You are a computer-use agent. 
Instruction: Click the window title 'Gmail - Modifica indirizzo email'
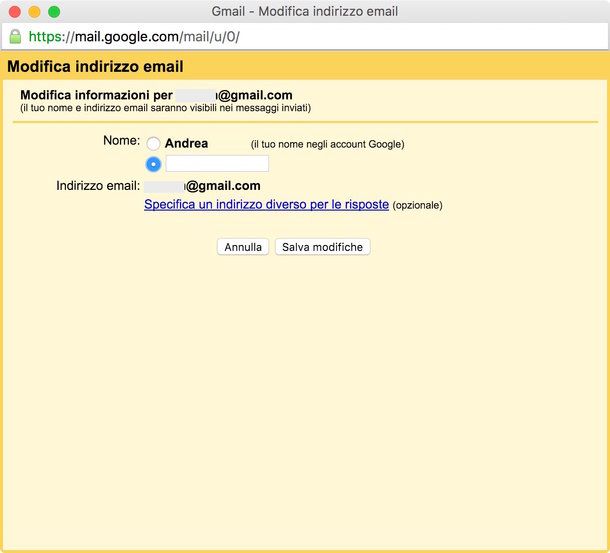click(305, 11)
